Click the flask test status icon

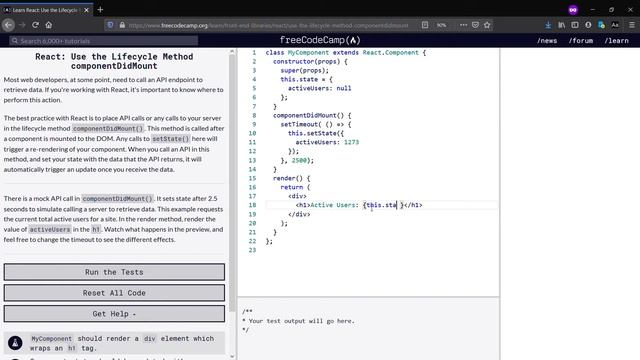coord(15,343)
